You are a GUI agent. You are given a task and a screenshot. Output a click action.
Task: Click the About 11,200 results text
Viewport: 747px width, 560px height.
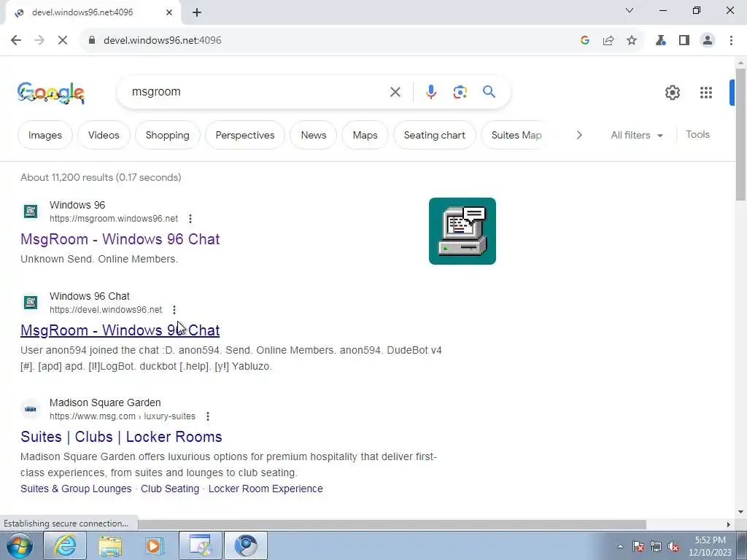101,178
